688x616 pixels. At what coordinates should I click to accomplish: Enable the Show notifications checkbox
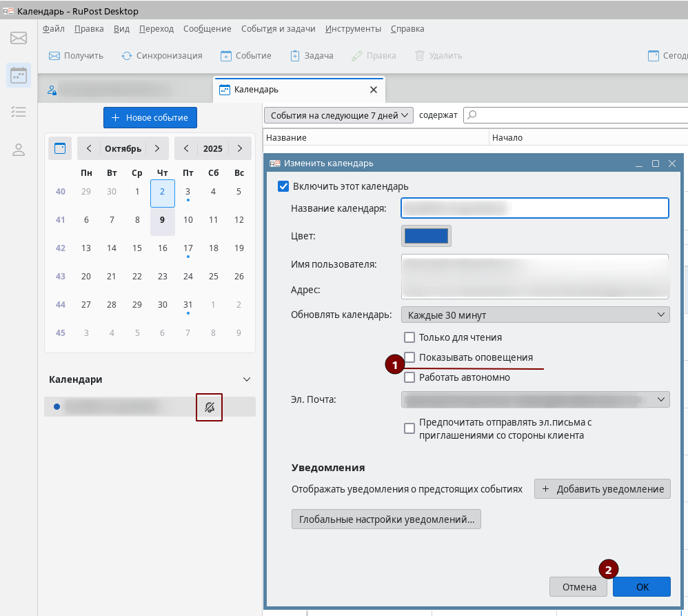409,357
